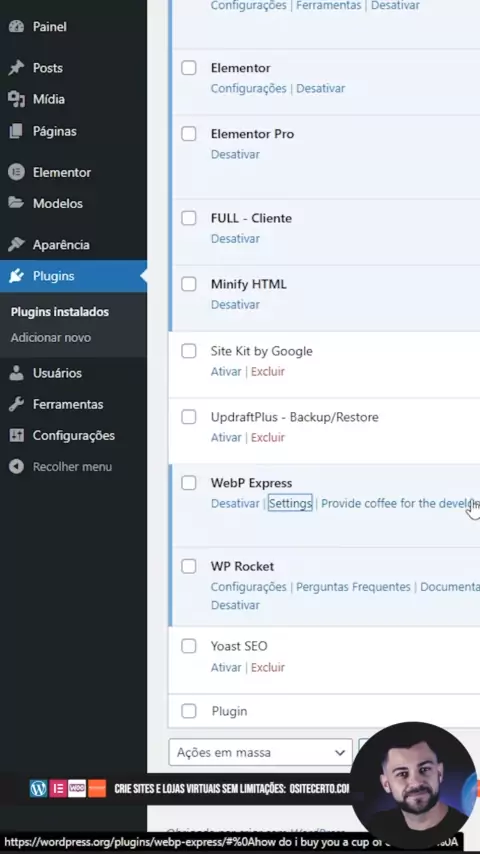
Task: Open the Mídia menu item
Action: [x=48, y=99]
